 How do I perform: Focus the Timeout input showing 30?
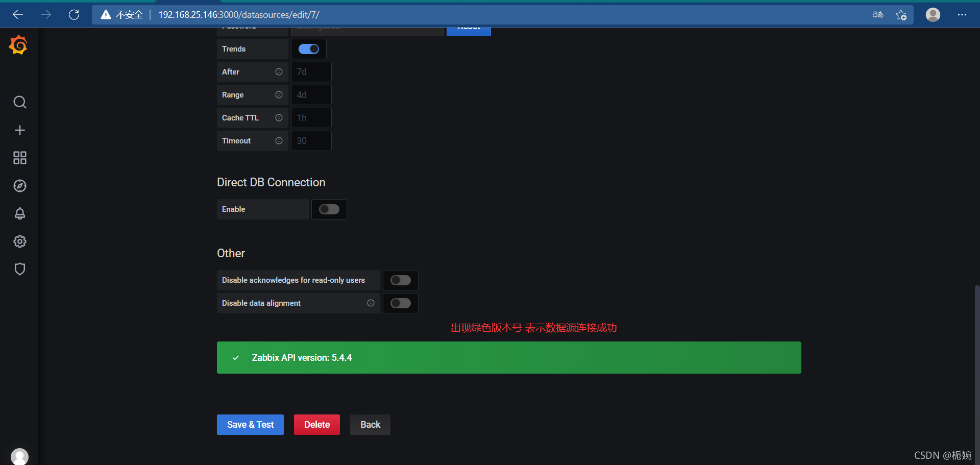(311, 141)
